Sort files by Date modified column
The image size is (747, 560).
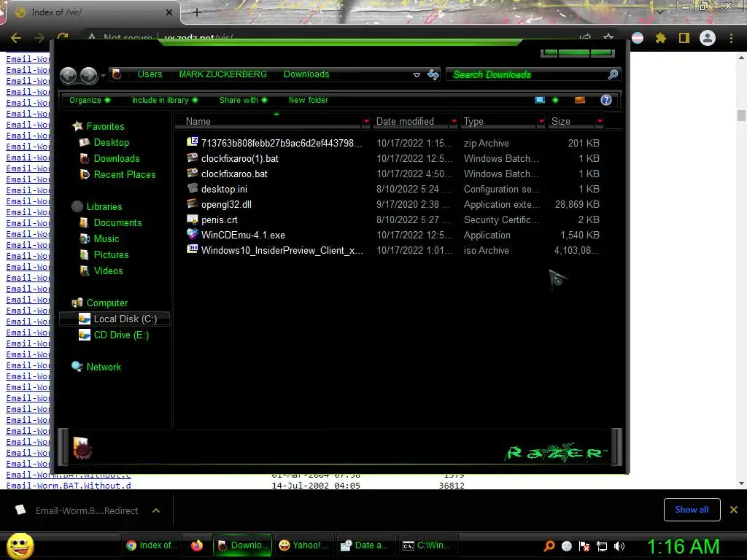(x=405, y=122)
